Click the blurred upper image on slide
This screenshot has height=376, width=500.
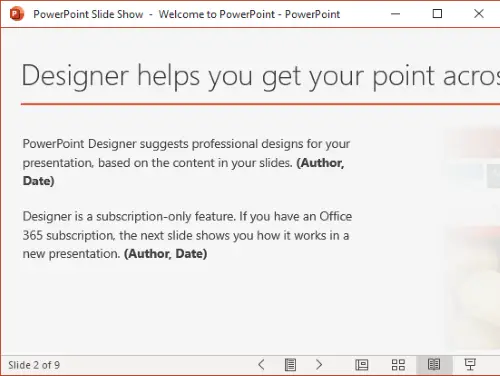tap(471, 157)
